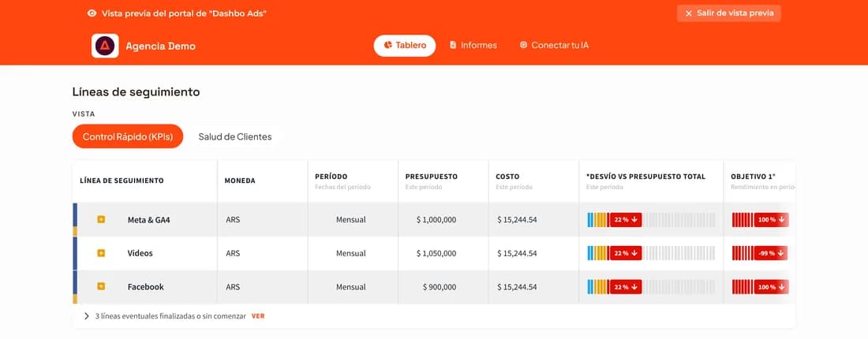868x339 pixels.
Task: Click the DESVÍO VS PRESUPUESTO TOTAL header
Action: click(x=646, y=177)
